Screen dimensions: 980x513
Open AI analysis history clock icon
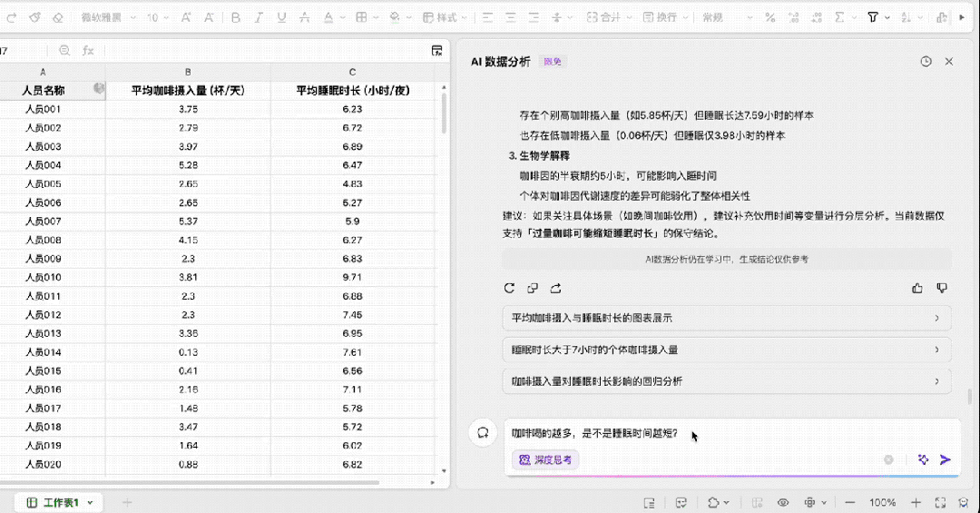tap(926, 62)
